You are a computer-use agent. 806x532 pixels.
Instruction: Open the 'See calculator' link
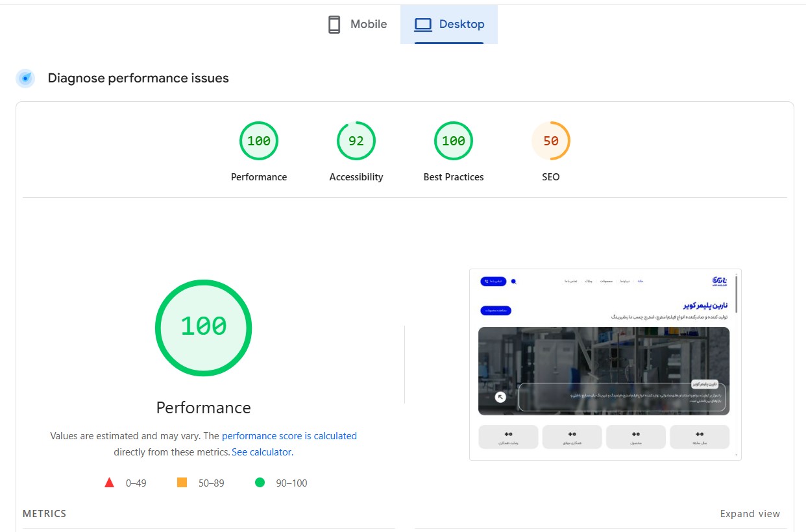click(262, 452)
